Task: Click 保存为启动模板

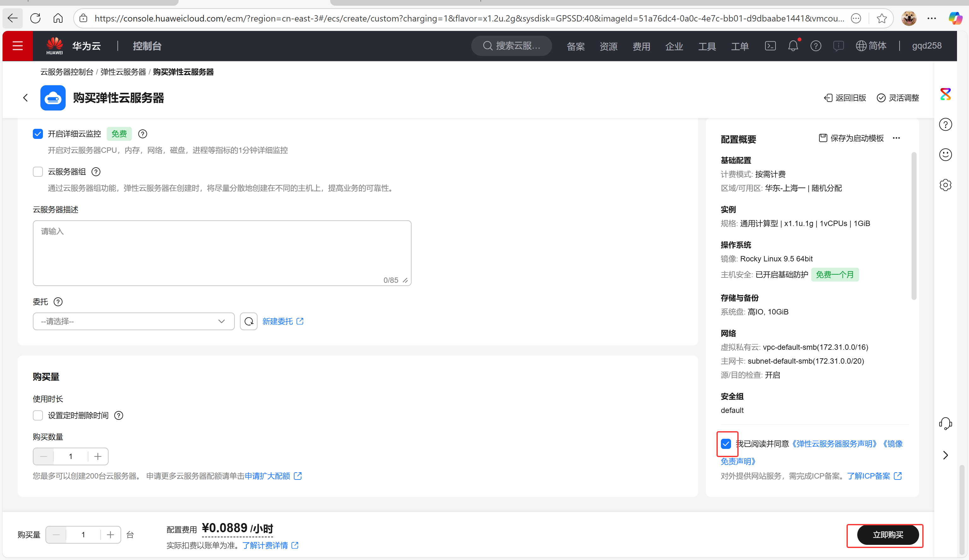Action: click(851, 138)
